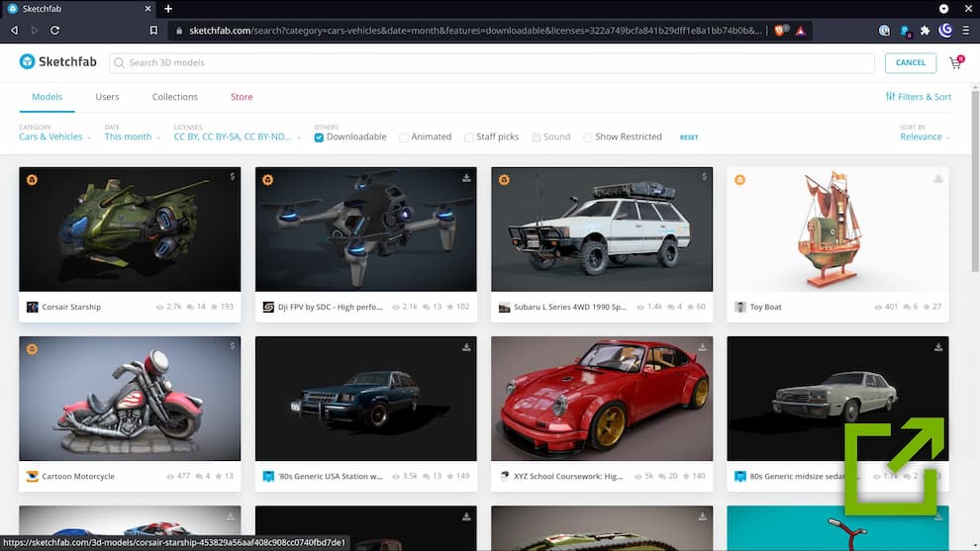Screen dimensions: 980x551
Task: Click the Sketchfab logo
Action: tap(57, 62)
